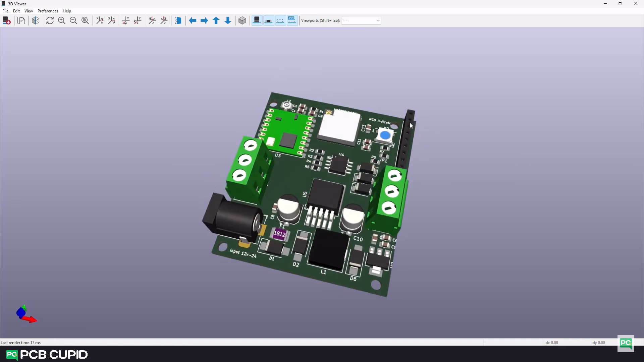This screenshot has width=644, height=362.
Task: Click the white module near RGB Indicator label
Action: click(x=339, y=128)
